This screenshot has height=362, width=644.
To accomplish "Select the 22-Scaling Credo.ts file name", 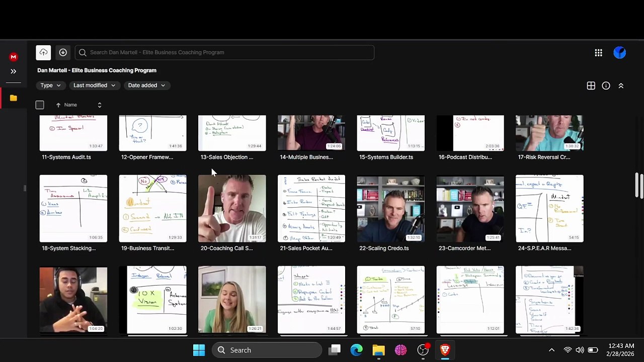I will tap(384, 248).
